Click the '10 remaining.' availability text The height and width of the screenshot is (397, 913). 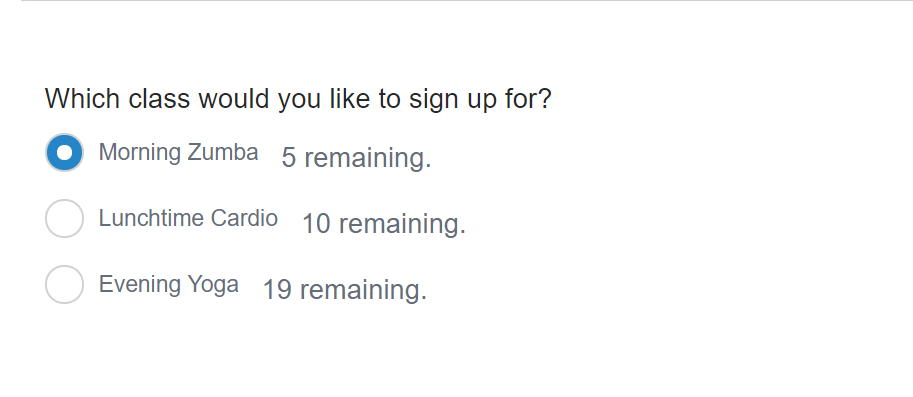coord(384,224)
